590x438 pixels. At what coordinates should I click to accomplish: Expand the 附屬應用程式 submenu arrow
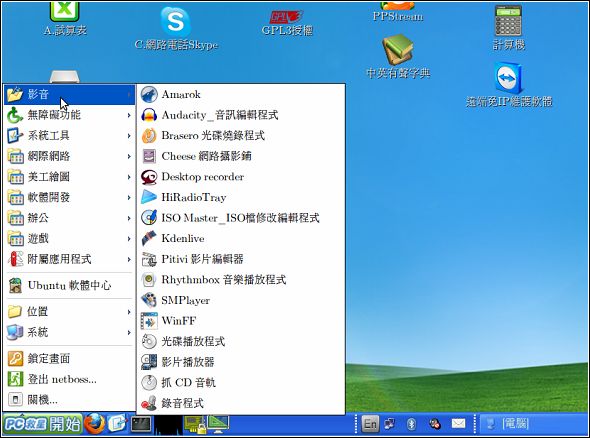pyautogui.click(x=129, y=259)
